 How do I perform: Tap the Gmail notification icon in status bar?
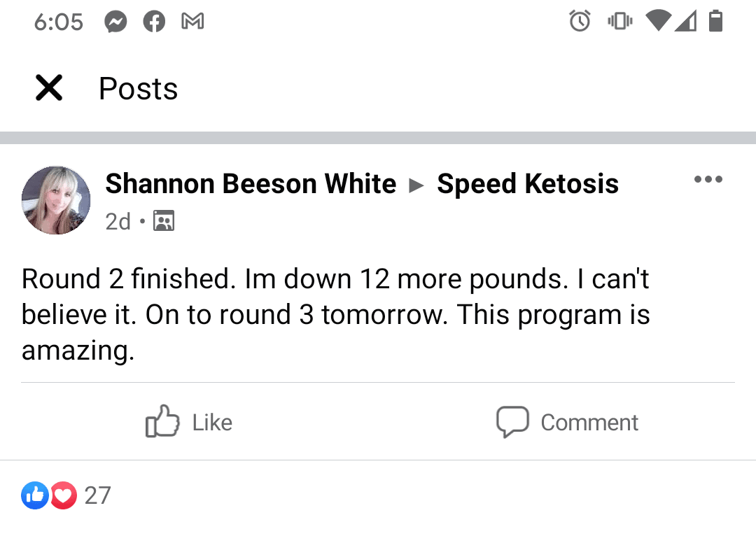192,21
